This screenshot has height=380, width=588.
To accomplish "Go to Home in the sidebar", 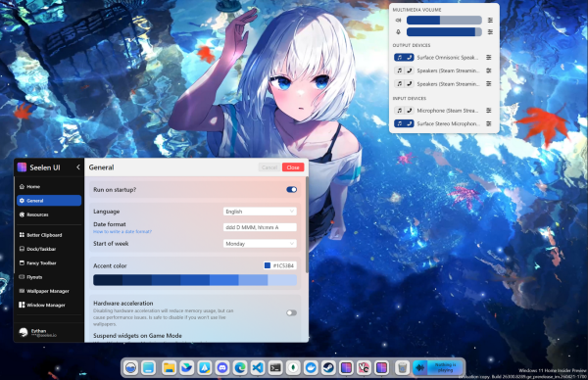I will pos(49,187).
